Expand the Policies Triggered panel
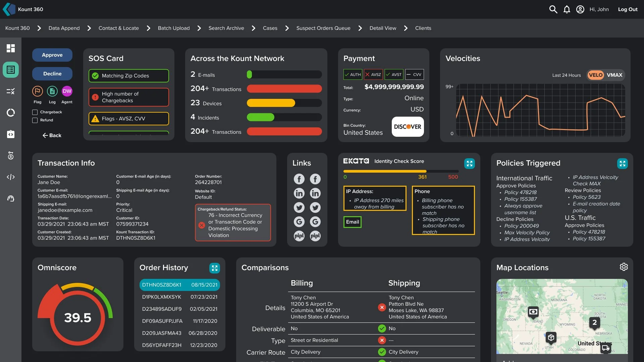The height and width of the screenshot is (362, 644). 622,164
